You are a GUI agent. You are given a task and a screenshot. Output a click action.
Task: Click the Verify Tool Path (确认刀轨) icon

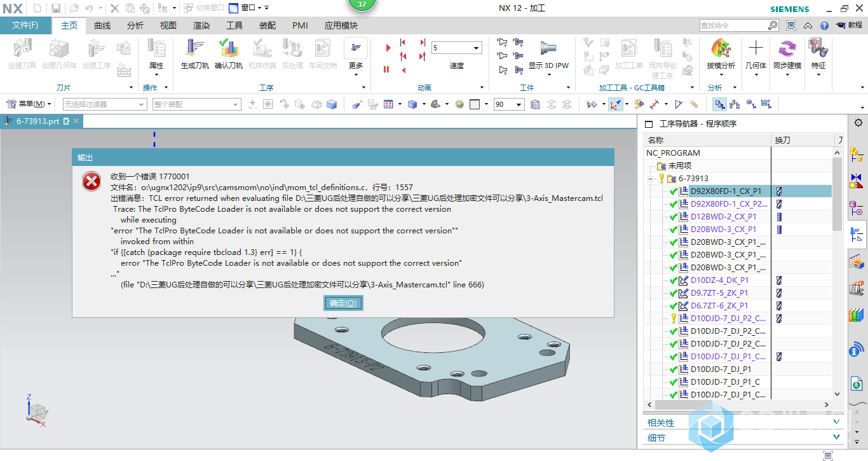(228, 53)
